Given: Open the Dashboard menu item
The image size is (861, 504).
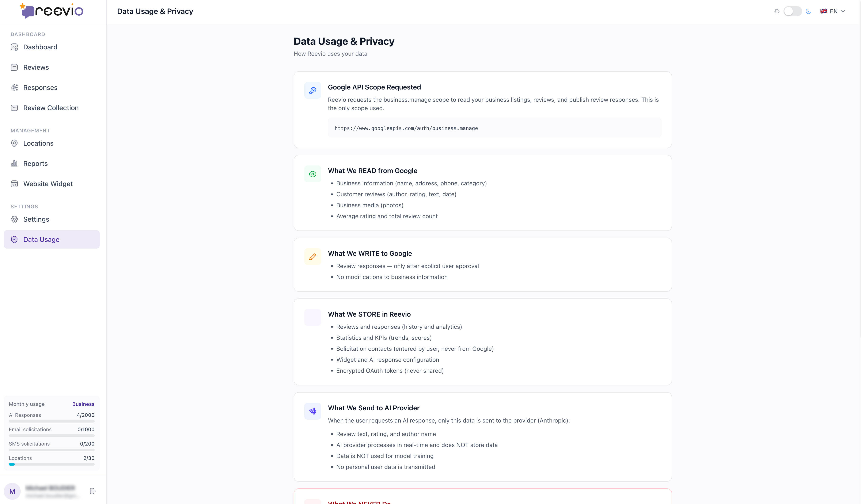Looking at the screenshot, I should click(x=40, y=47).
